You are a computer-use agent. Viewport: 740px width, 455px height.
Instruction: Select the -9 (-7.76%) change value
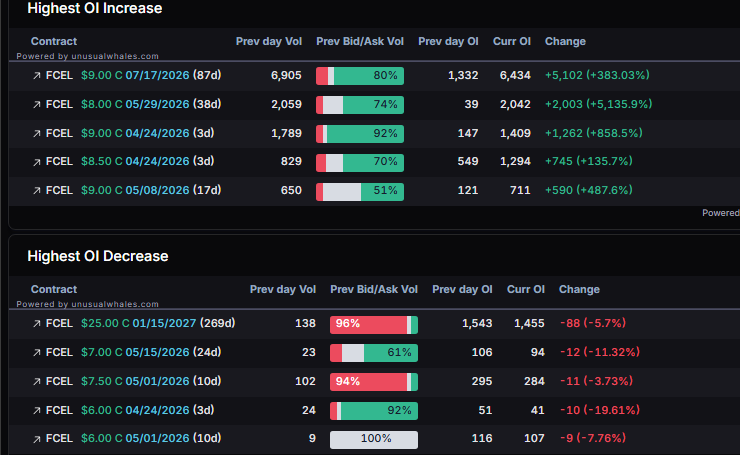pyautogui.click(x=593, y=438)
